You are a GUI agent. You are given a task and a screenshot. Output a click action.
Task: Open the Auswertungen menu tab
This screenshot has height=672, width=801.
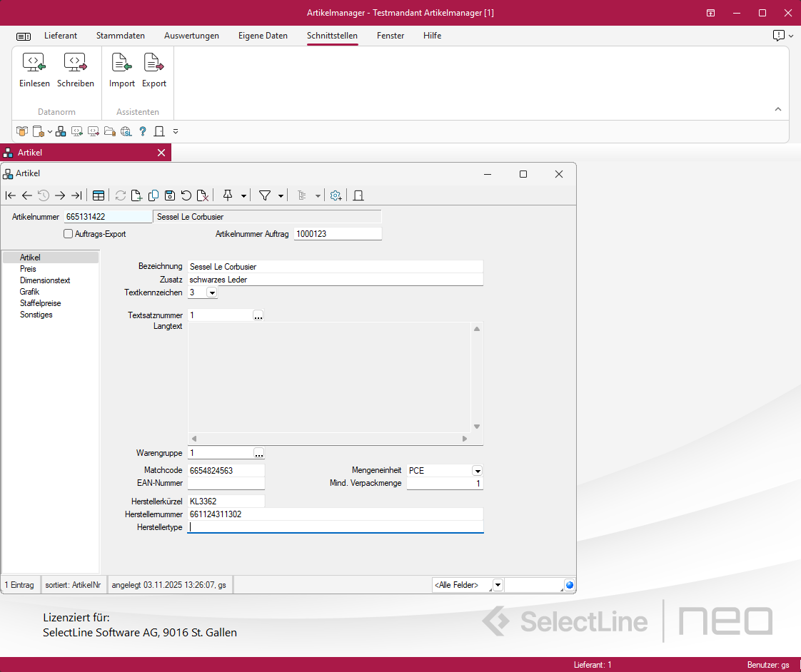[191, 36]
